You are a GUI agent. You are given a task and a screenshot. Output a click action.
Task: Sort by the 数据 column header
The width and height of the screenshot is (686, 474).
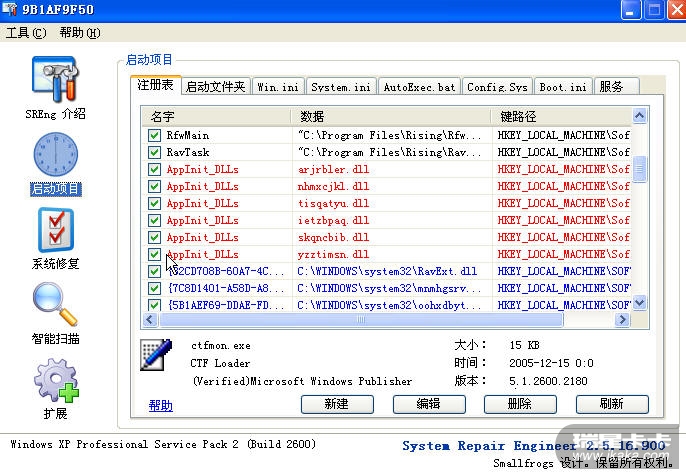(391, 116)
